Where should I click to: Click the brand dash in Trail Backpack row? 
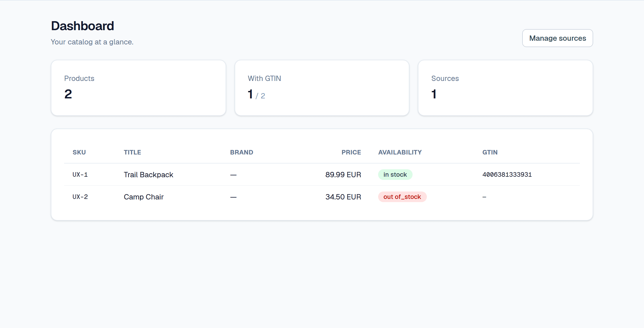click(x=233, y=175)
